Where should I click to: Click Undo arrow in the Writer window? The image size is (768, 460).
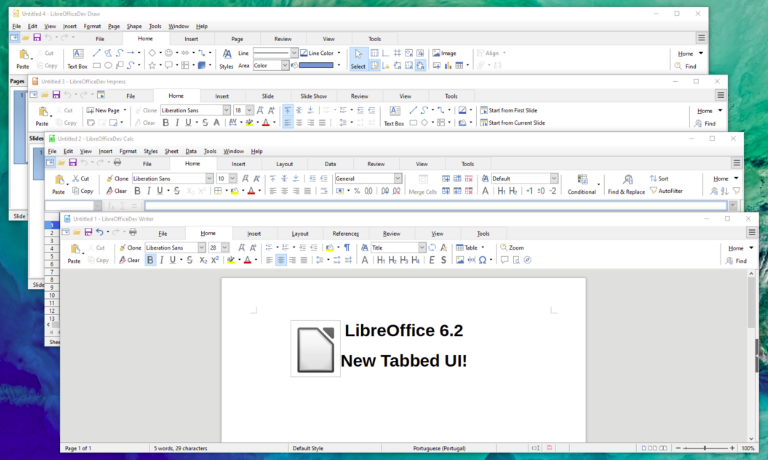(x=99, y=232)
